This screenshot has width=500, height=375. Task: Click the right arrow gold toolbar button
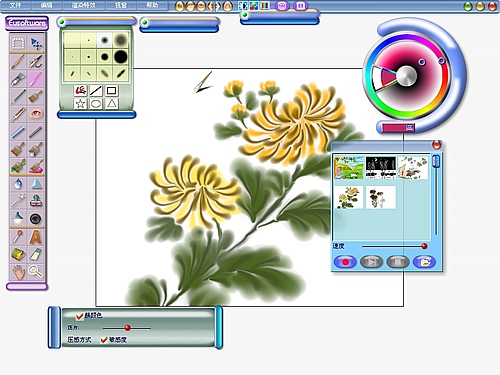pos(218,6)
